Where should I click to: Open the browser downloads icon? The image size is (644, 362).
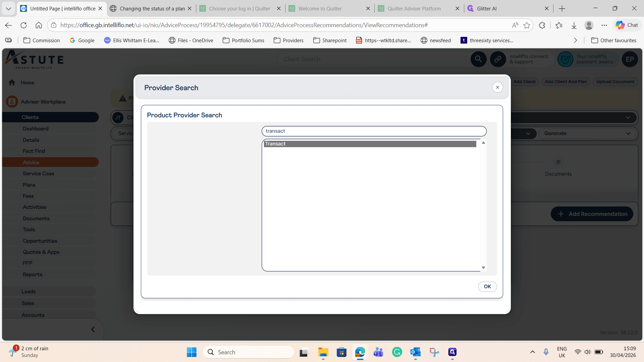tap(574, 25)
